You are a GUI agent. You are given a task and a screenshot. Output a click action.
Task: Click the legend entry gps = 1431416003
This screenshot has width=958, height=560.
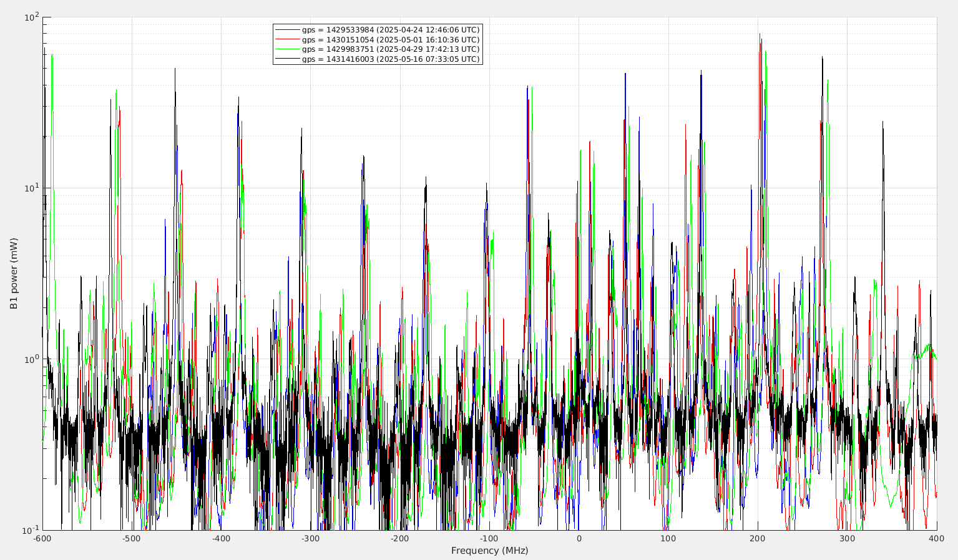coord(391,59)
